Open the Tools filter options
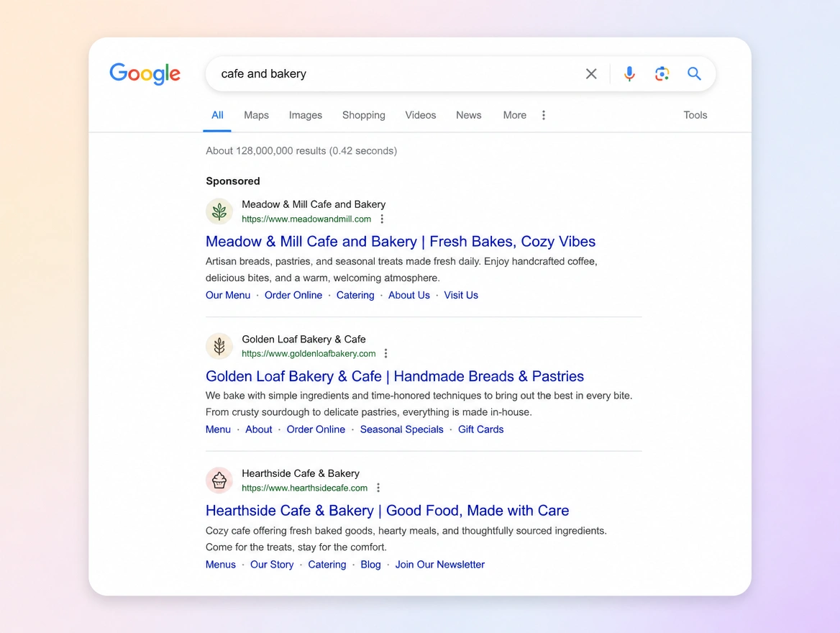 [695, 115]
